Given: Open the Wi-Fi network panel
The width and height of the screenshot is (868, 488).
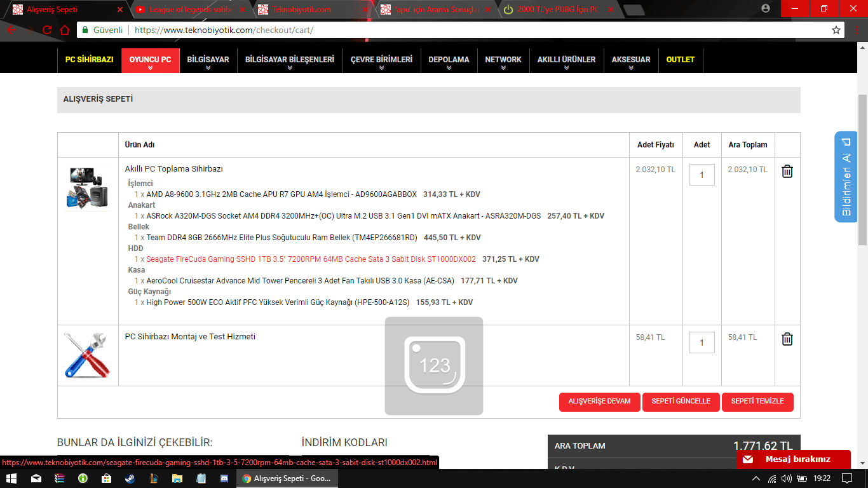Looking at the screenshot, I should (x=772, y=478).
